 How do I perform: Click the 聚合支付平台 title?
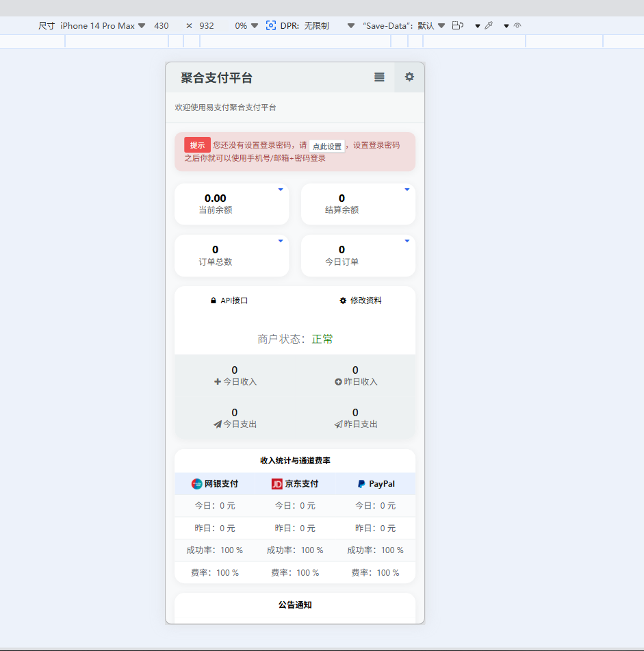[216, 77]
